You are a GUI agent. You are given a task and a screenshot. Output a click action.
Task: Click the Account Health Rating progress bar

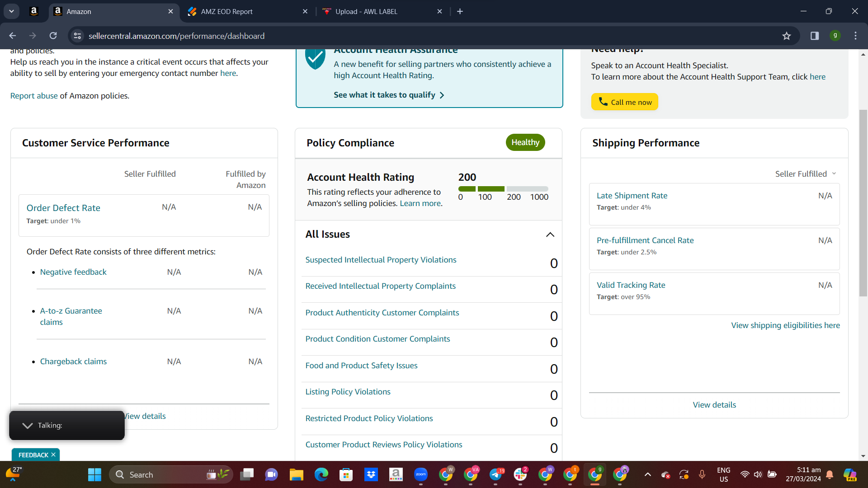pyautogui.click(x=503, y=189)
